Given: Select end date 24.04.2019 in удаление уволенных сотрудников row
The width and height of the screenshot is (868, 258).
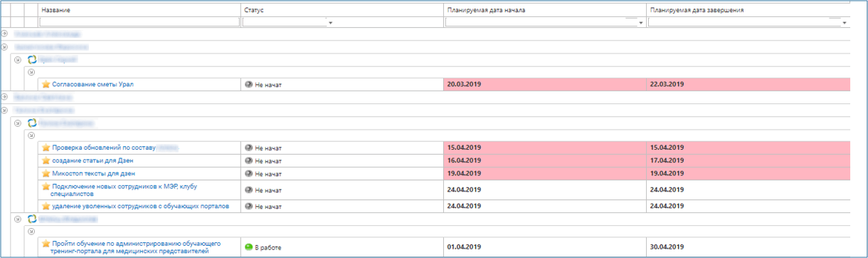Looking at the screenshot, I should pos(748,206).
